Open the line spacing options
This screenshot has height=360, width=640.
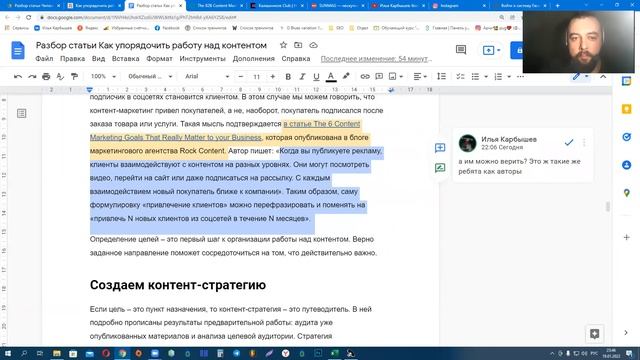tap(441, 77)
